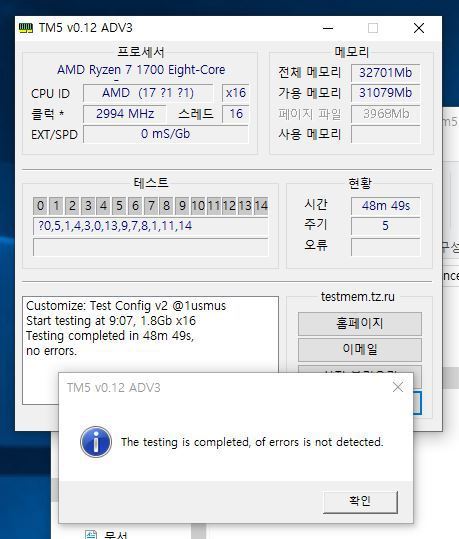Click the 'no errors.' log line
This screenshot has width=459, height=539.
52,351
